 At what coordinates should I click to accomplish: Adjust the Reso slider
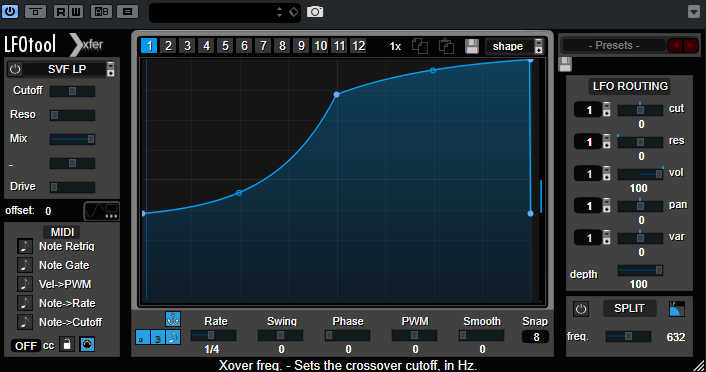pyautogui.click(x=72, y=115)
